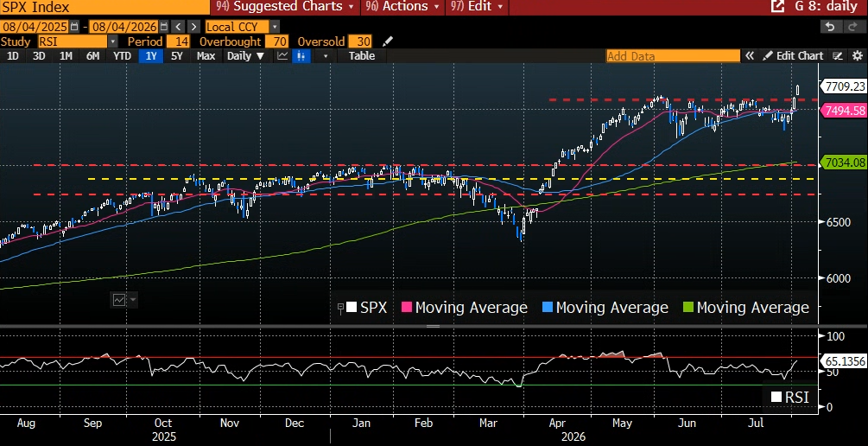Click the 7034.08 moving average label
The width and height of the screenshot is (868, 446).
(x=844, y=162)
